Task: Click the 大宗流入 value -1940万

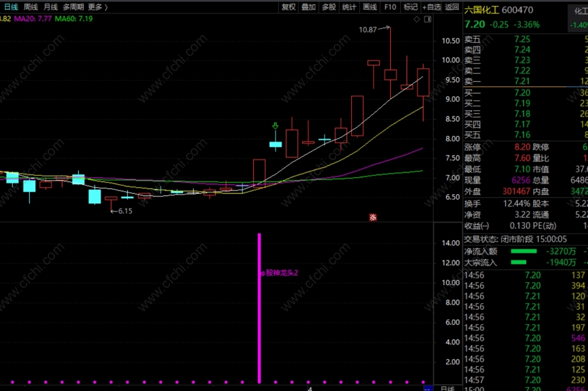Action: (561, 263)
